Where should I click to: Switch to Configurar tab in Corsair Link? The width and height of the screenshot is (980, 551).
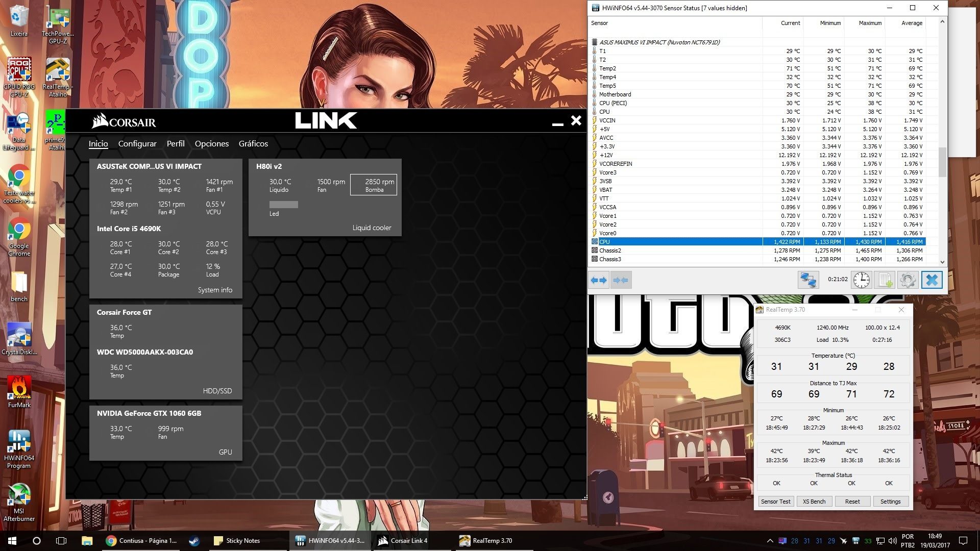[137, 144]
